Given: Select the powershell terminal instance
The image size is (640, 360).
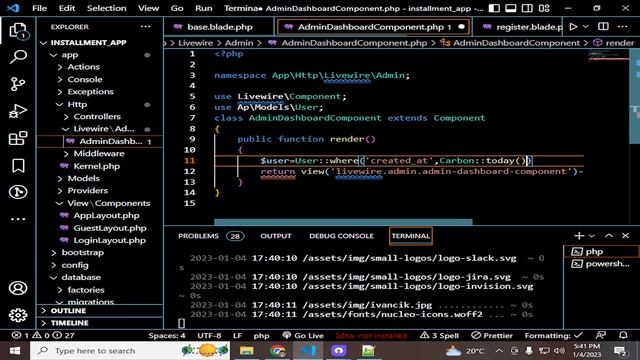Looking at the screenshot, I should pyautogui.click(x=601, y=264).
